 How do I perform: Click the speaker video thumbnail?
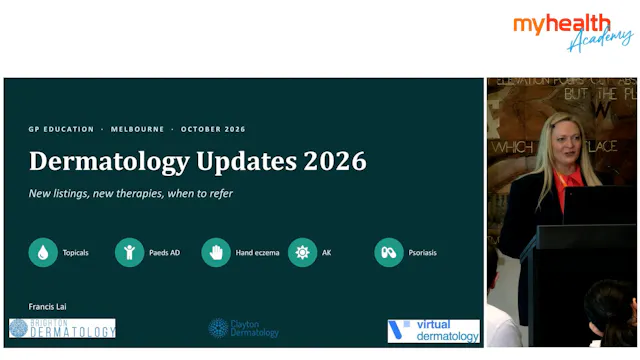click(x=562, y=212)
